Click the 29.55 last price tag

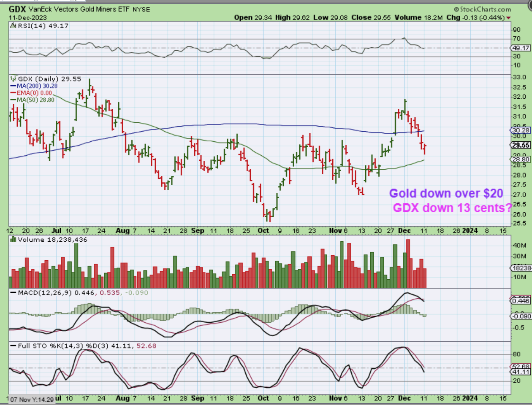pyautogui.click(x=521, y=145)
